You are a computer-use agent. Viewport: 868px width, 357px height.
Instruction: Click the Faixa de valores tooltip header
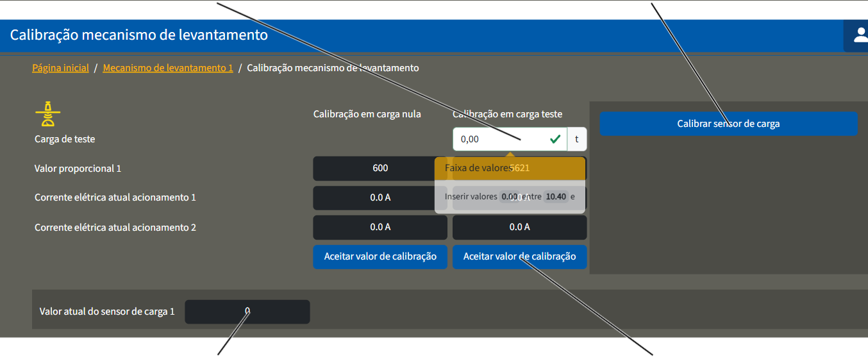[x=510, y=168]
